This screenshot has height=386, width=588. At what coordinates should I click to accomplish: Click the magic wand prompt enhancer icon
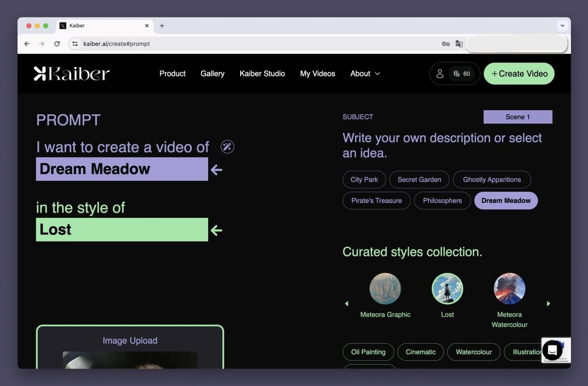(227, 146)
